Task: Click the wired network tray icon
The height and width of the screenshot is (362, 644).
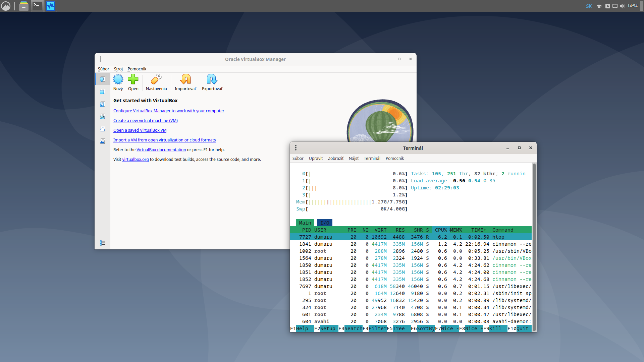Action: pyautogui.click(x=615, y=6)
